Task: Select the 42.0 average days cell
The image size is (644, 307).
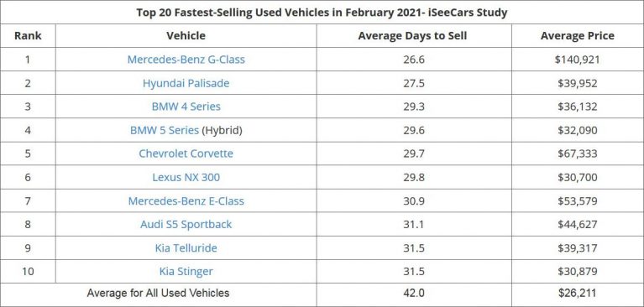Action: pyautogui.click(x=414, y=294)
